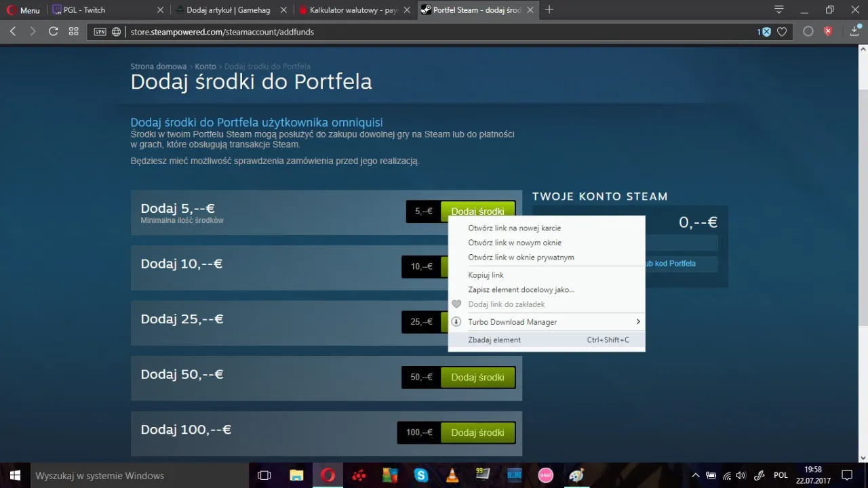Go back to the previous page
The image size is (868, 488).
[13, 32]
